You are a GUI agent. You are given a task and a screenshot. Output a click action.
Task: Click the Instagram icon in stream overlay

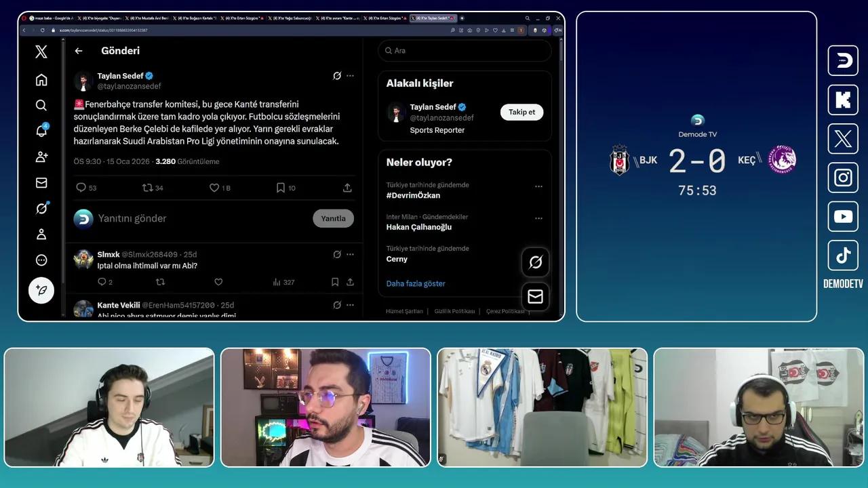(843, 178)
